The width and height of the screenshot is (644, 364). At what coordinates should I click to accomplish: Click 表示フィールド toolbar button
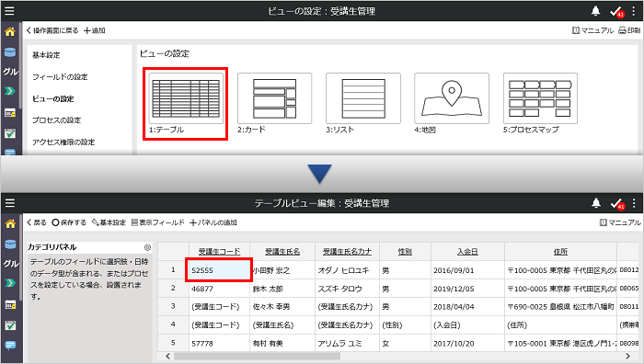coord(158,222)
